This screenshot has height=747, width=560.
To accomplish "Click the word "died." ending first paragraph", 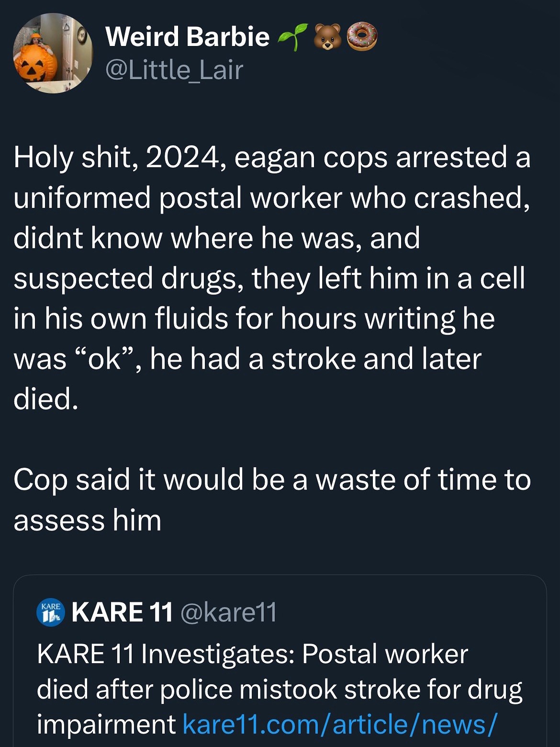I will pos(45,399).
